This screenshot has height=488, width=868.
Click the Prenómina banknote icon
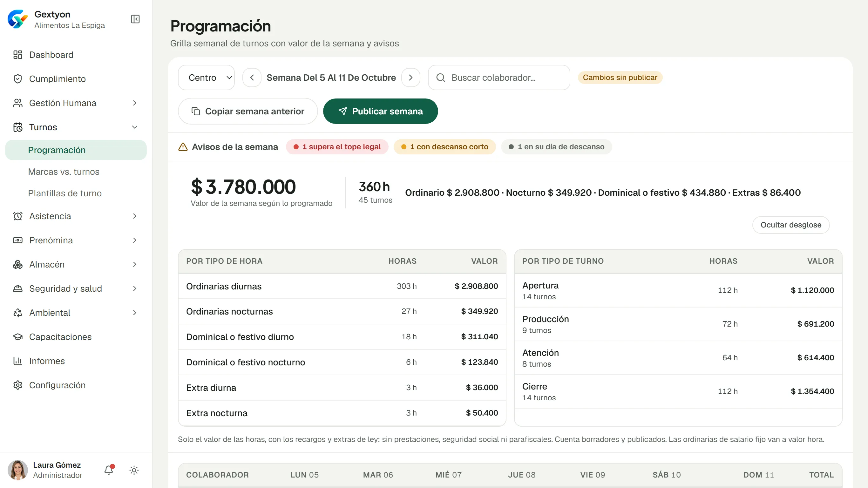17,240
